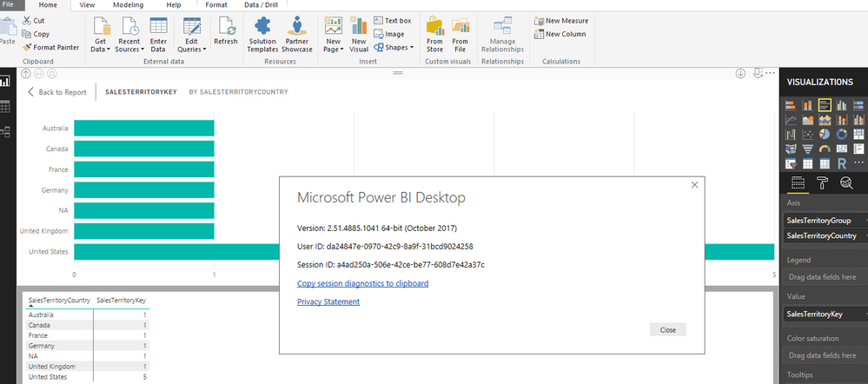Click the Drill Up arrow icon
Viewport: 868px width, 384px height.
click(25, 73)
